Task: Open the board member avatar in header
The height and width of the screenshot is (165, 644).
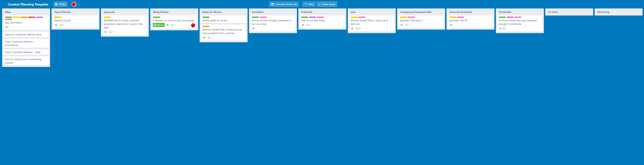Action: point(74,4)
